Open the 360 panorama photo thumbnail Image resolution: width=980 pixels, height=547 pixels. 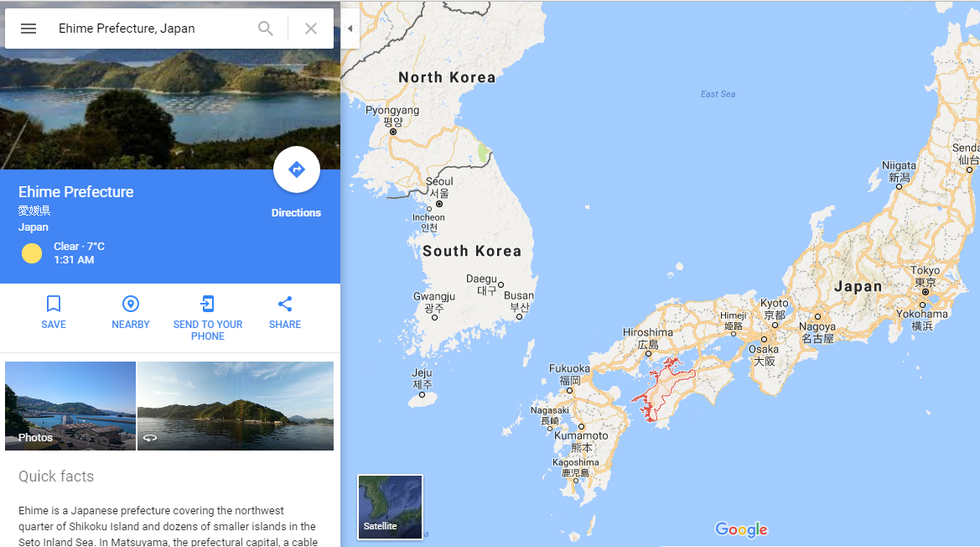click(x=236, y=406)
